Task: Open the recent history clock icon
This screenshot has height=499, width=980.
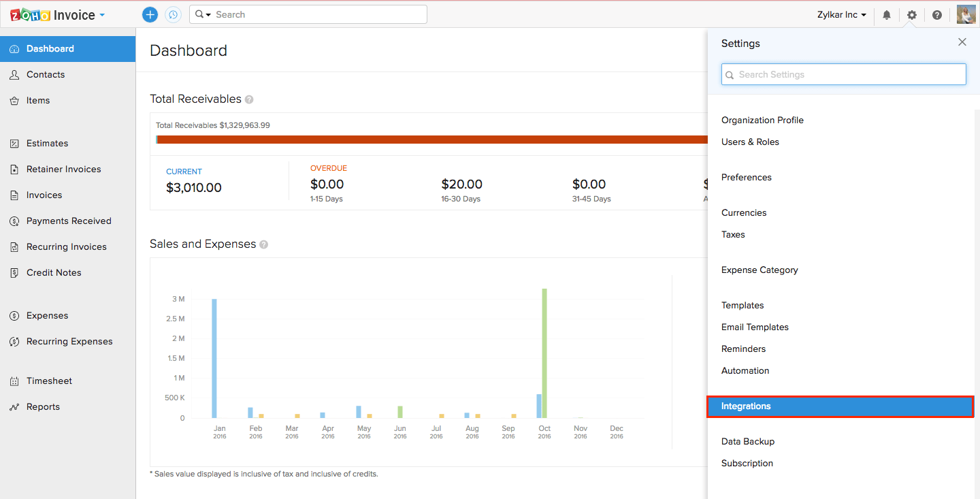Action: tap(174, 14)
